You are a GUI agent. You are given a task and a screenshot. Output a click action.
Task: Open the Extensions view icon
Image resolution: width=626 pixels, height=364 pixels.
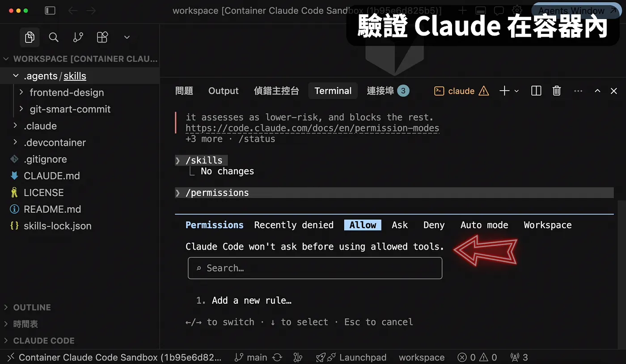coord(102,38)
